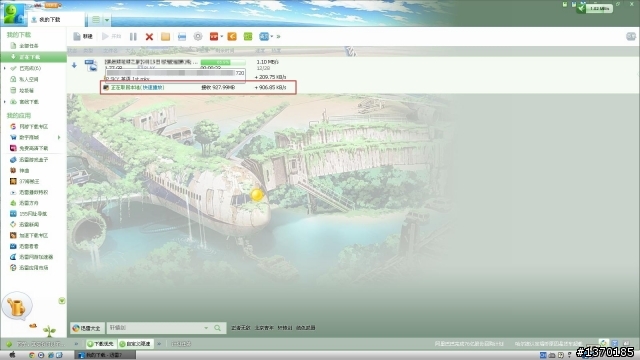The image size is (640, 360).
Task: Expand the dropdown beside the blue toolbar icon
Action: click(271, 37)
